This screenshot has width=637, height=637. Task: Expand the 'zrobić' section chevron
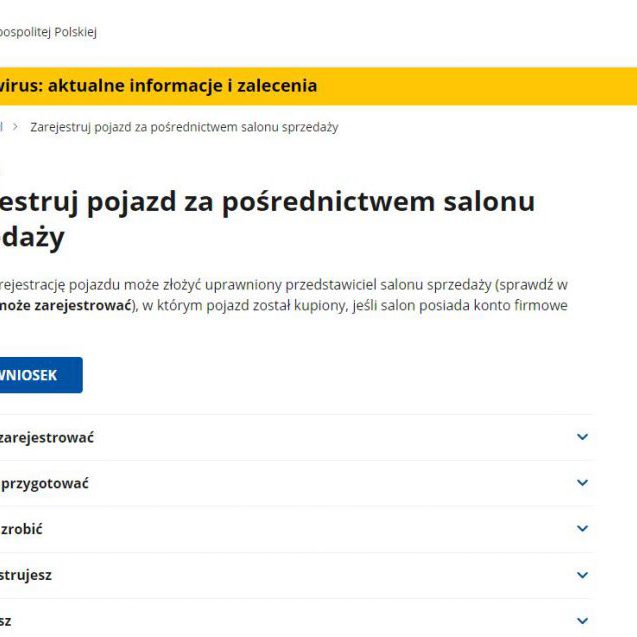(582, 529)
